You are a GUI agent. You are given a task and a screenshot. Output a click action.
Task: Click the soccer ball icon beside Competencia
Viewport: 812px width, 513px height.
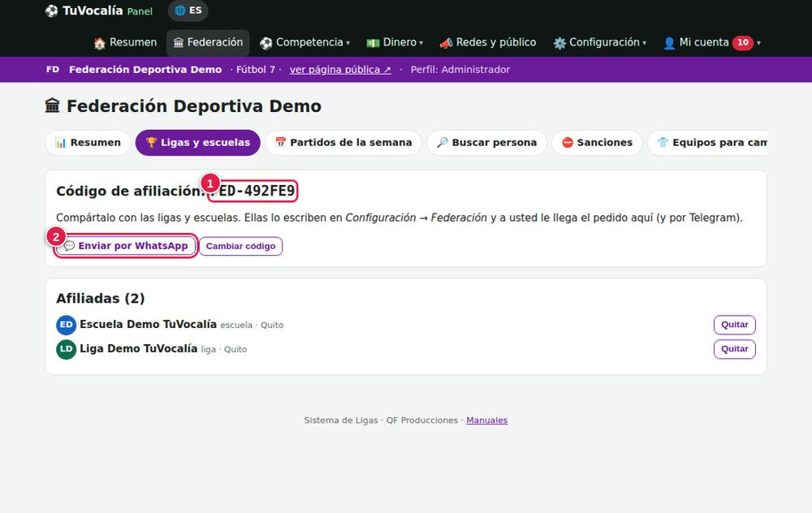[266, 43]
